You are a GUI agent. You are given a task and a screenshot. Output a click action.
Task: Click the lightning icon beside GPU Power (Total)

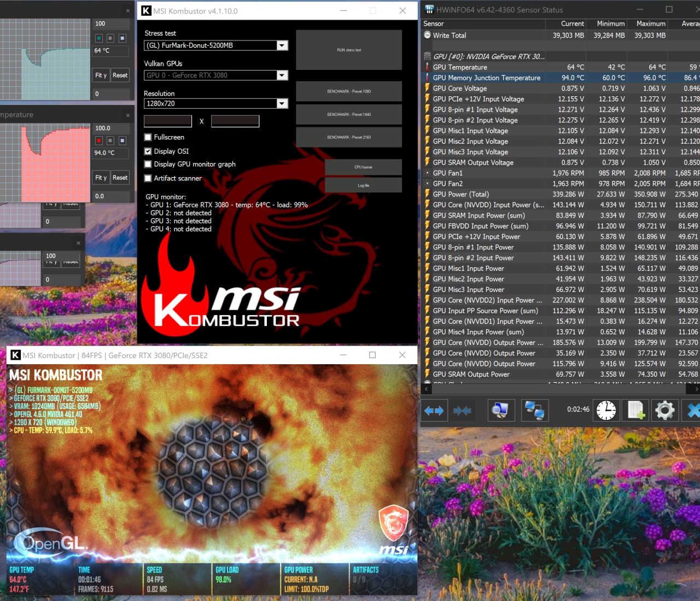click(x=427, y=194)
